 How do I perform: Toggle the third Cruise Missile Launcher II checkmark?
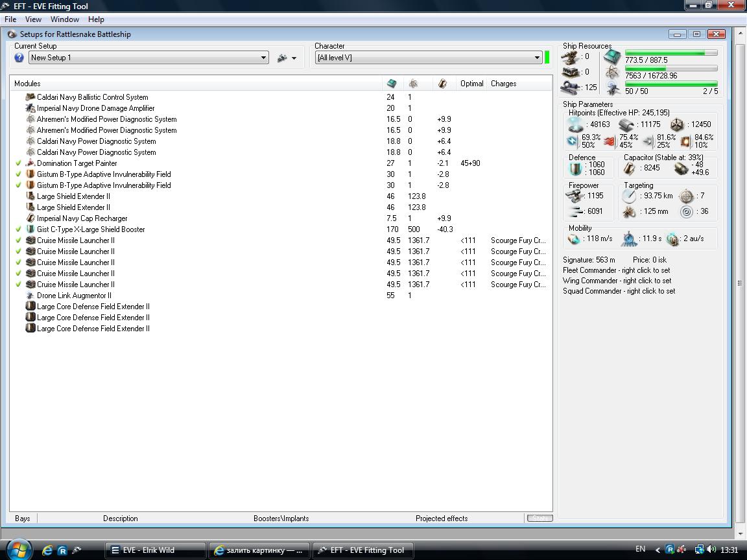click(18, 262)
